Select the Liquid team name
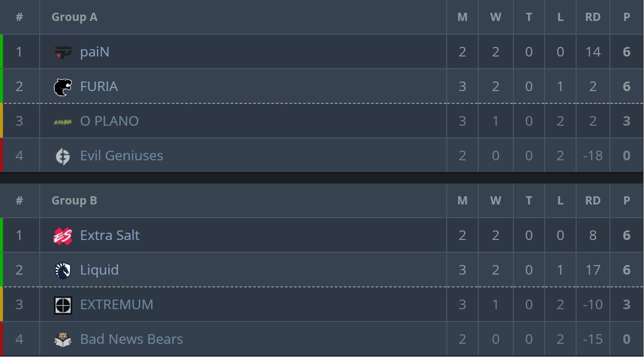 (x=99, y=270)
